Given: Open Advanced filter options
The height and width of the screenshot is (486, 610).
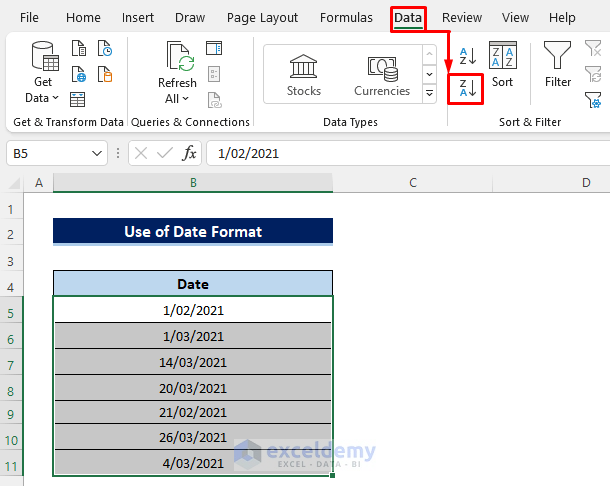Looking at the screenshot, I should point(593,100).
